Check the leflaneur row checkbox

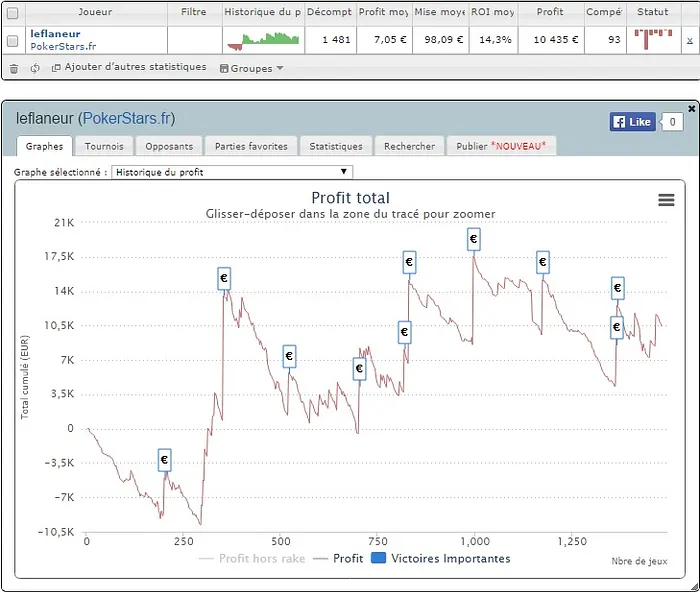pyautogui.click(x=13, y=41)
